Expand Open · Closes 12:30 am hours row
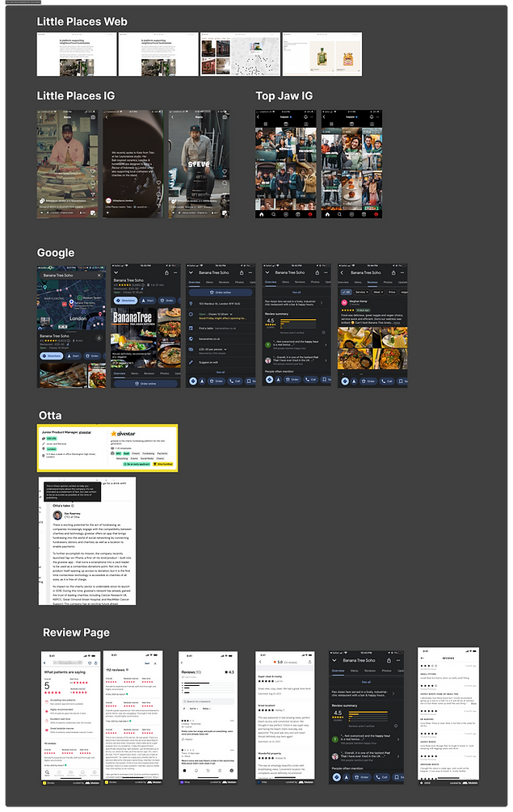 pos(221,316)
